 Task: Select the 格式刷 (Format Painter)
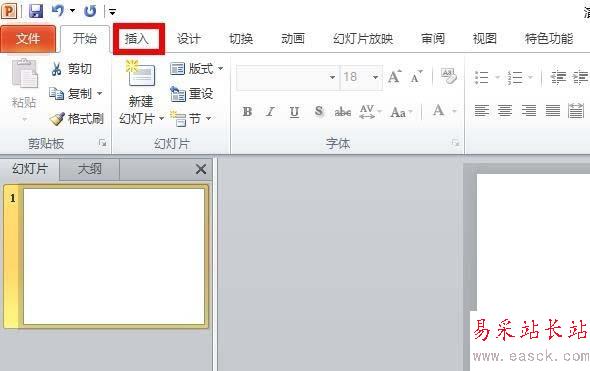click(77, 119)
